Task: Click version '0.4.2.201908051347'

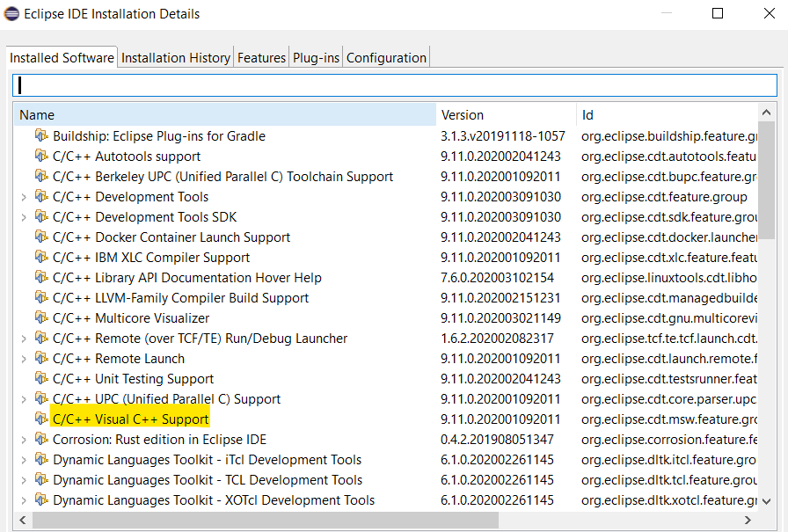Action: [x=497, y=439]
